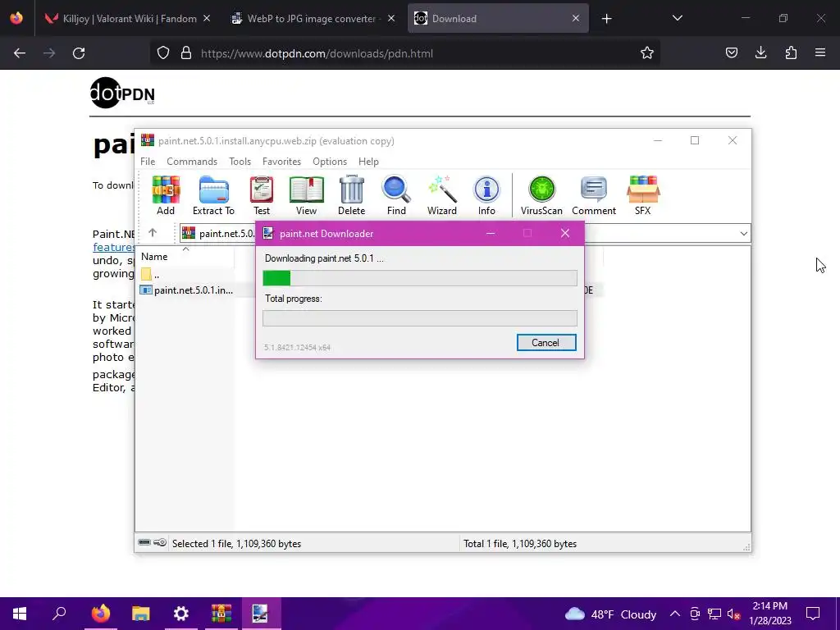Open a new Firefox tab
Viewport: 840px width, 630px height.
pos(606,19)
